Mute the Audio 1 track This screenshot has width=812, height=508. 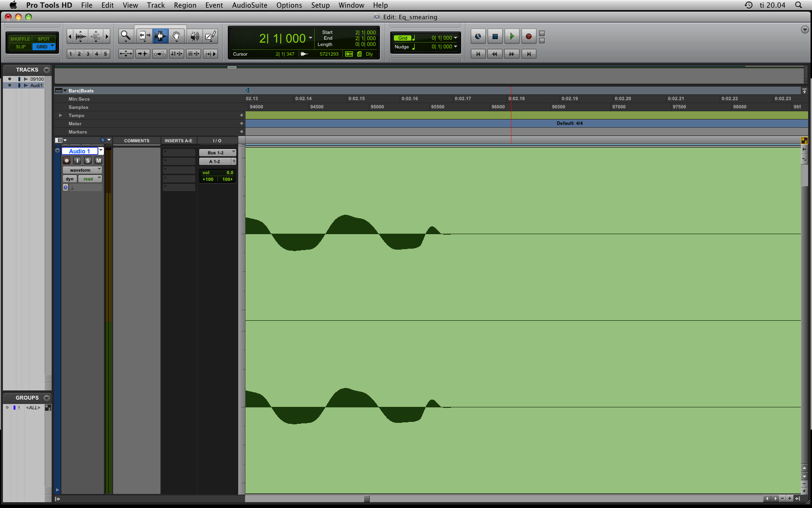99,161
